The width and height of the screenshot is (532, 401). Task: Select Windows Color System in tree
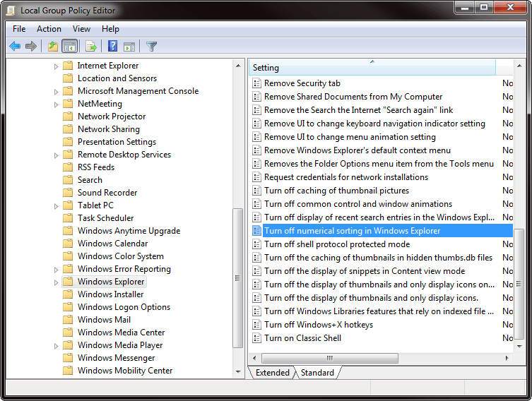point(120,256)
